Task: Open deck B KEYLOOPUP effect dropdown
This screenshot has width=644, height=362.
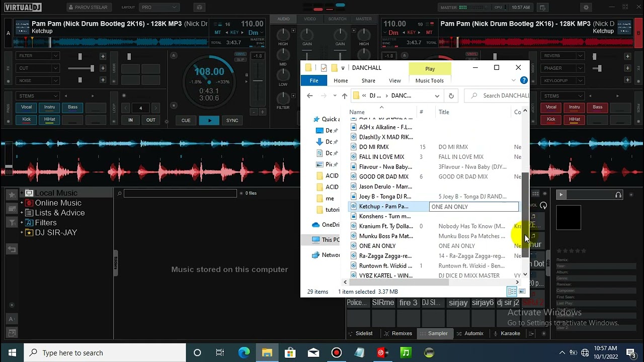Action: (562, 80)
